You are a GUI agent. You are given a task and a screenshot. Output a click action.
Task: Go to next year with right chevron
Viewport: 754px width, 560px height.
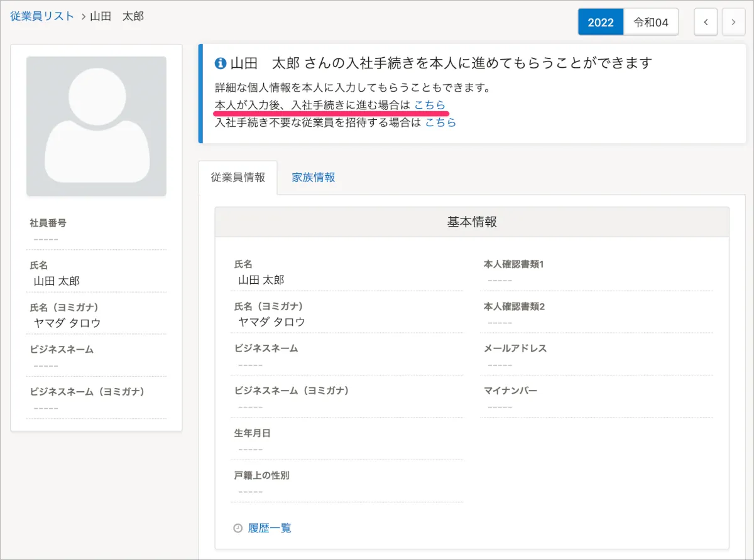733,23
